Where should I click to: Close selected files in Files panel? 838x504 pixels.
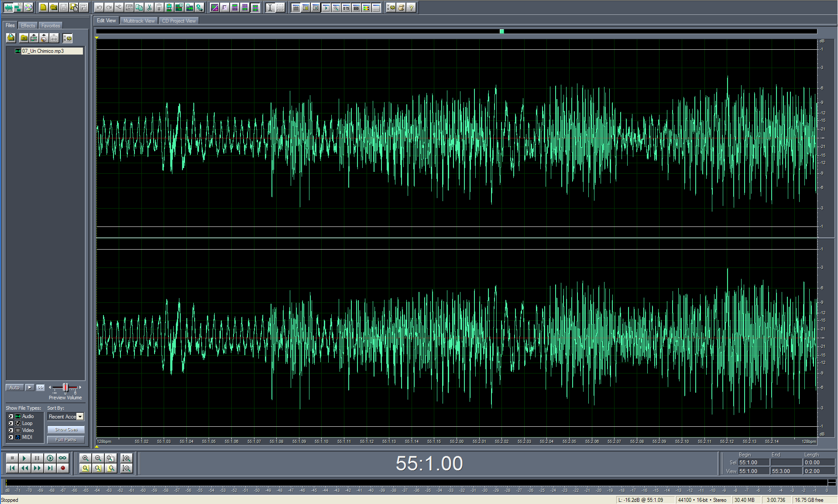click(24, 38)
